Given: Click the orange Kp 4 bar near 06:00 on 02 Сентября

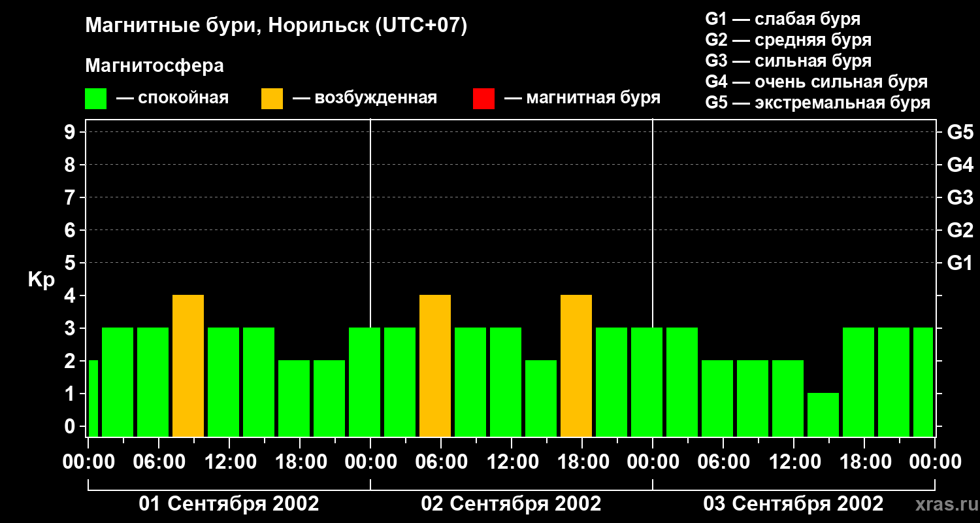Looking at the screenshot, I should [x=435, y=365].
